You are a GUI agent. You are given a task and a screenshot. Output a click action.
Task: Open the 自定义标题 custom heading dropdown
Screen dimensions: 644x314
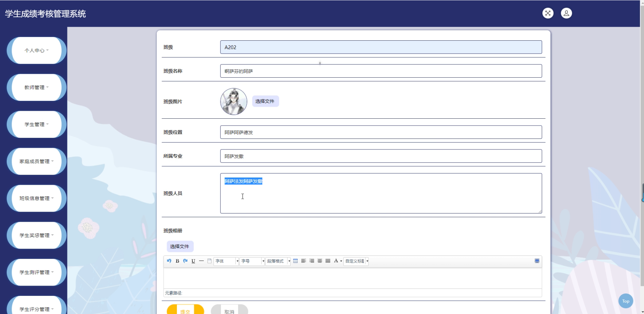(356, 261)
